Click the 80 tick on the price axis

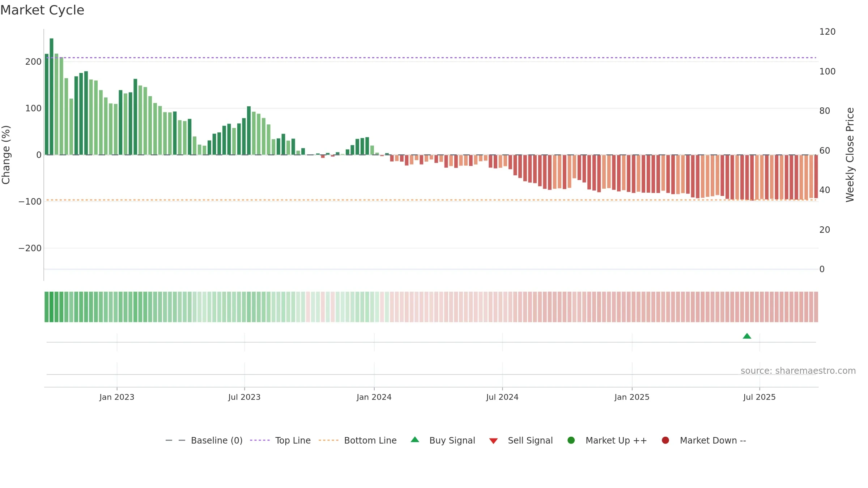coord(825,111)
